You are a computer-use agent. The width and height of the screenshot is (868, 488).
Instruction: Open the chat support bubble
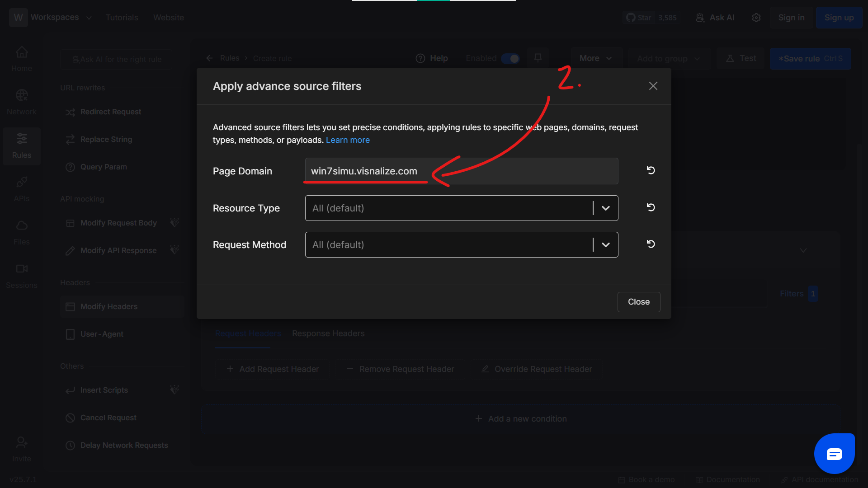click(x=835, y=454)
